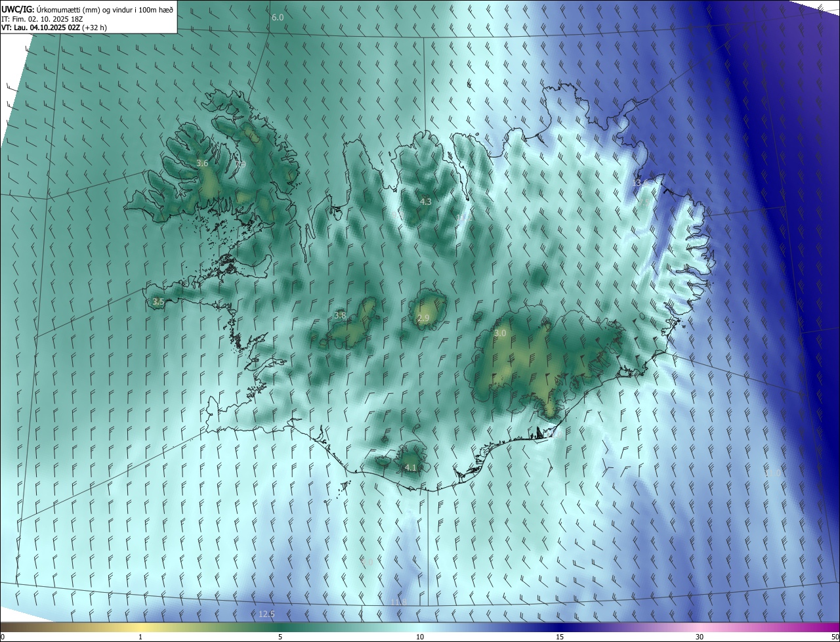Click the 3.5 value on the western peninsula
The height and width of the screenshot is (642, 840).
click(157, 302)
